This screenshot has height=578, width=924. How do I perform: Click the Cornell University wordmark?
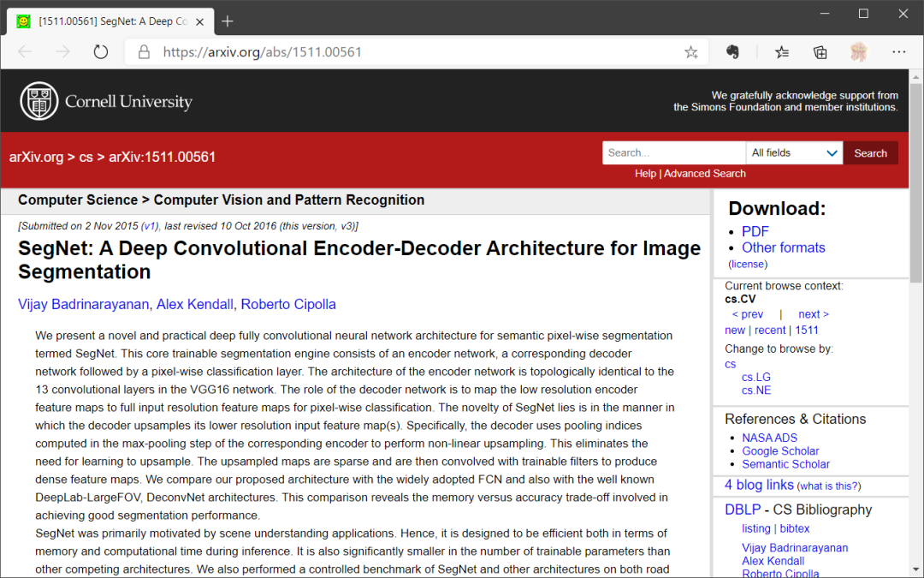pyautogui.click(x=128, y=101)
